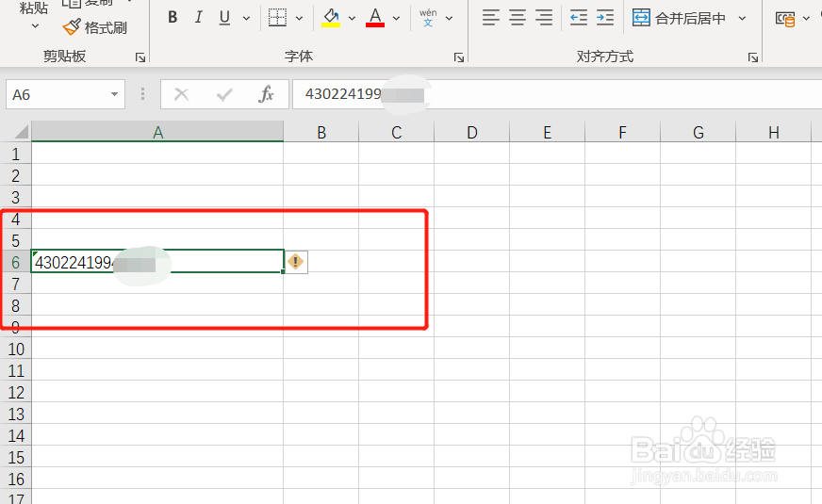The height and width of the screenshot is (504, 822).
Task: Select cell A6 with the ID number
Action: click(157, 262)
